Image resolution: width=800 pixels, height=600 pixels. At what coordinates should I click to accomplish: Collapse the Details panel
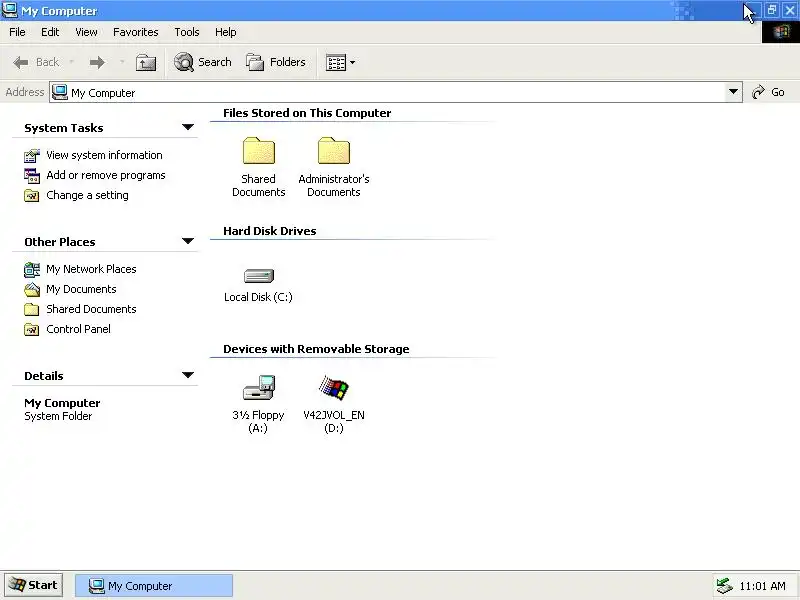point(188,375)
